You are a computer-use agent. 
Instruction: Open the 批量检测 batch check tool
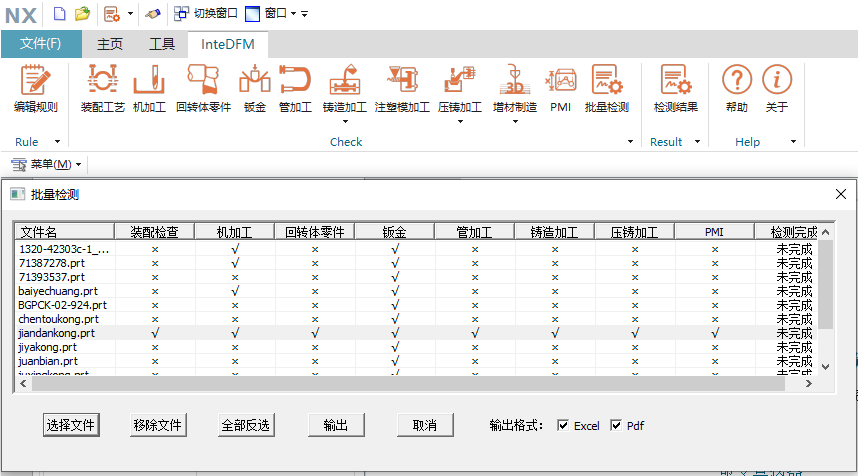pos(607,89)
